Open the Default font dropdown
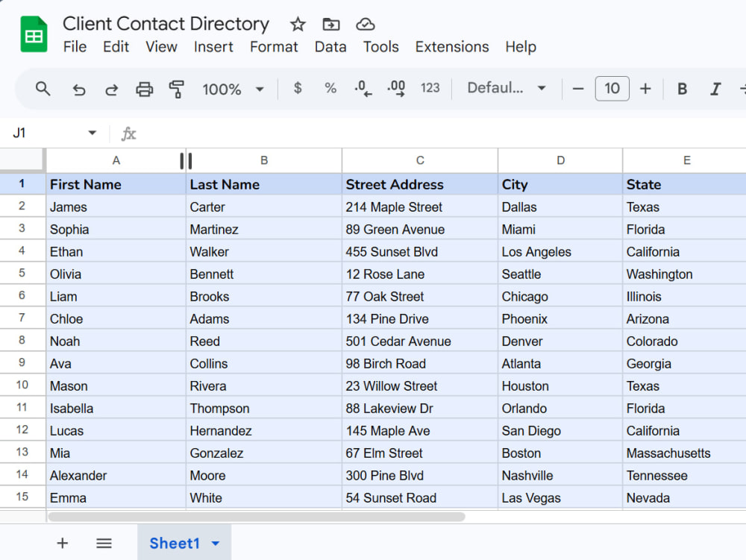This screenshot has width=746, height=560. [507, 88]
